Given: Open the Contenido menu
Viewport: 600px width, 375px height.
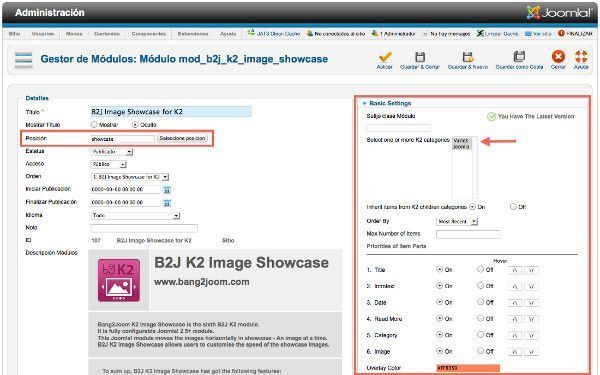Looking at the screenshot, I should pos(107,34).
